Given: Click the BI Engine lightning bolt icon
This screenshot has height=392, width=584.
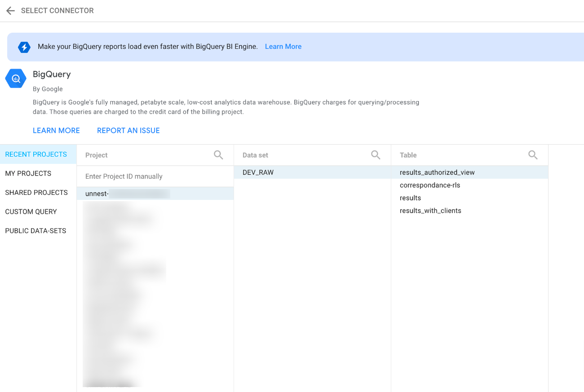Looking at the screenshot, I should 24,47.
